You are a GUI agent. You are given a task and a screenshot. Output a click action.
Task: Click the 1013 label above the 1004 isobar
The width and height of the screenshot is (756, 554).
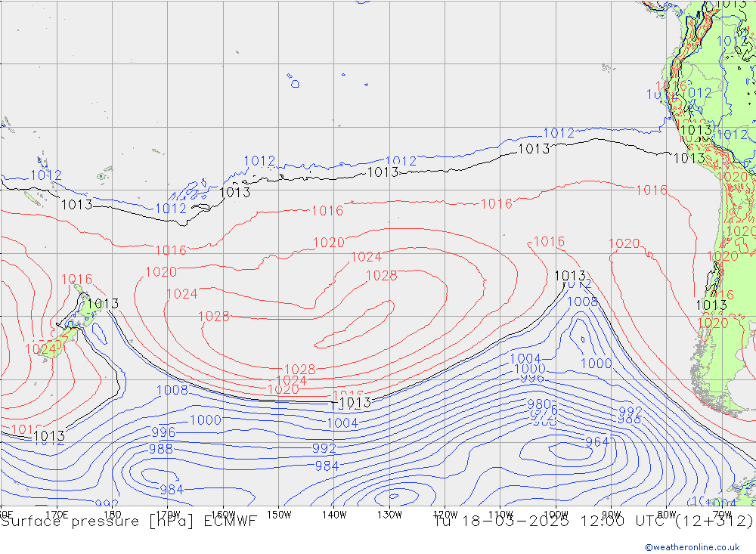point(355,403)
